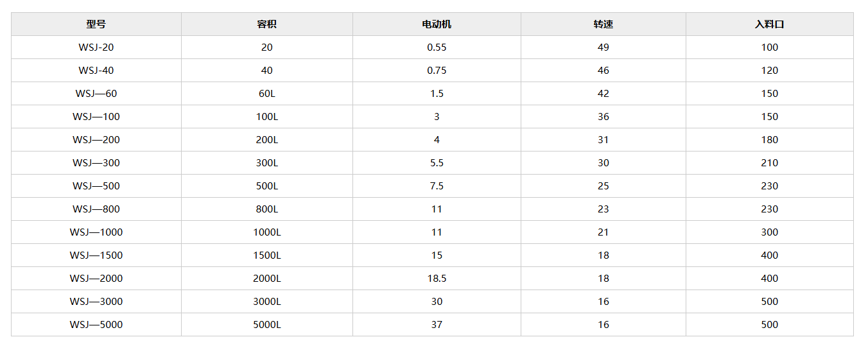This screenshot has width=868, height=346.
Task: Select the 1500L capacity cell
Action: (x=266, y=255)
